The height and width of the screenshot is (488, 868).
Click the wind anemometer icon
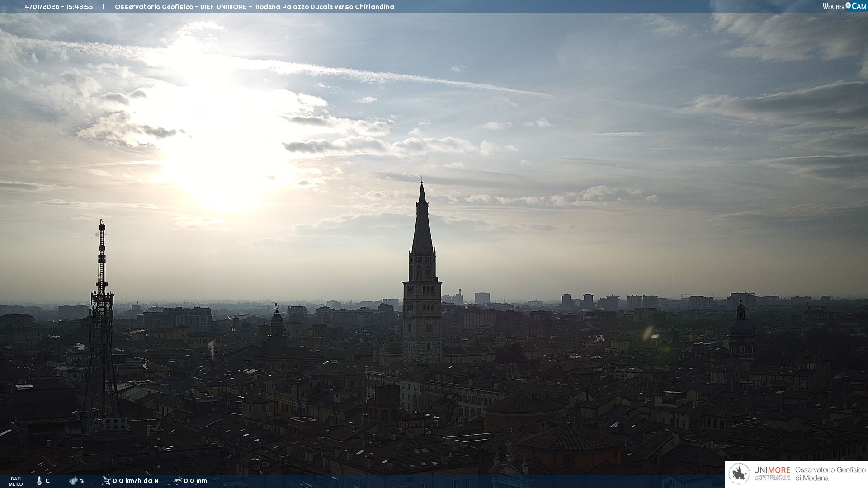tap(106, 481)
